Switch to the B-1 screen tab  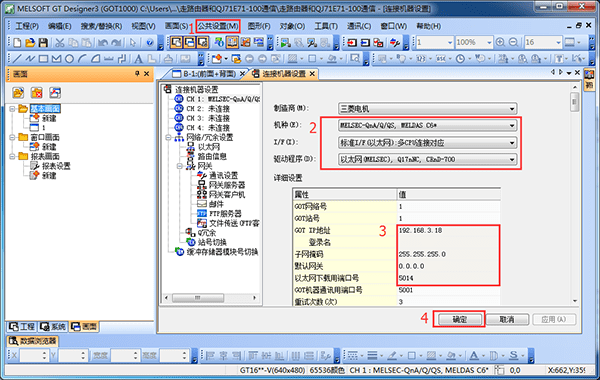[204, 74]
